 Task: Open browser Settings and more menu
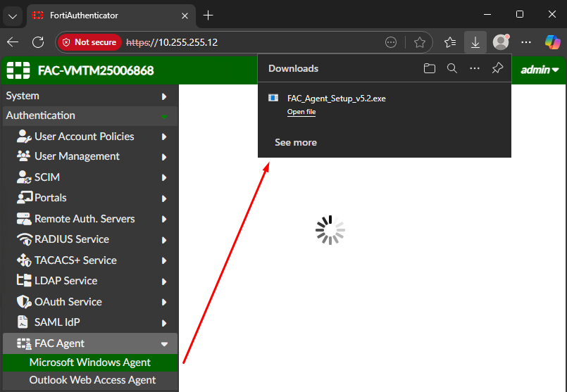coord(525,43)
